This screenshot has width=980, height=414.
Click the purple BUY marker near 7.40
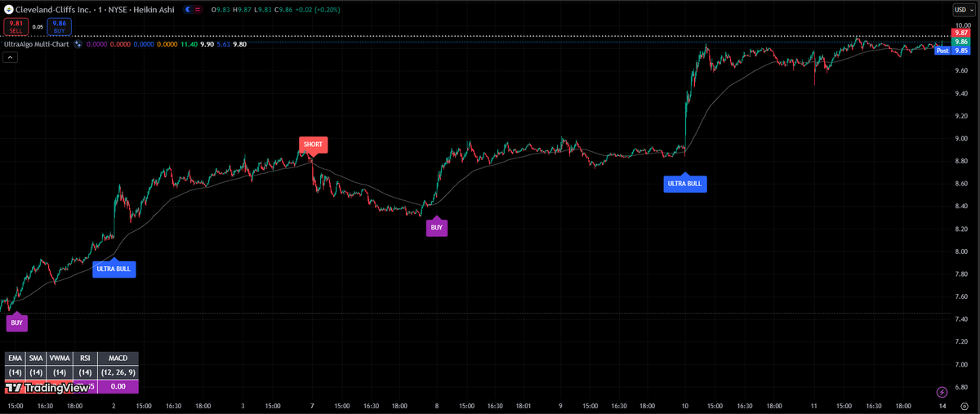click(16, 323)
